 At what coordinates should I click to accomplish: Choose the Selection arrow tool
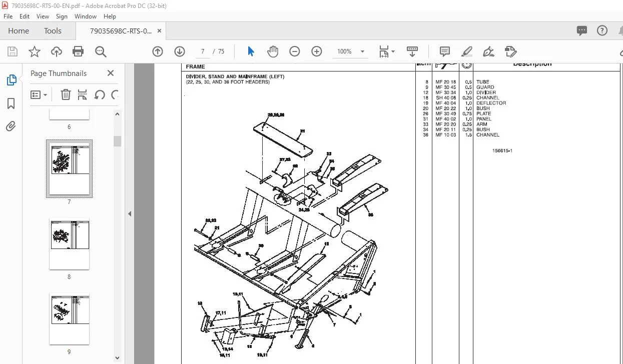pyautogui.click(x=251, y=51)
